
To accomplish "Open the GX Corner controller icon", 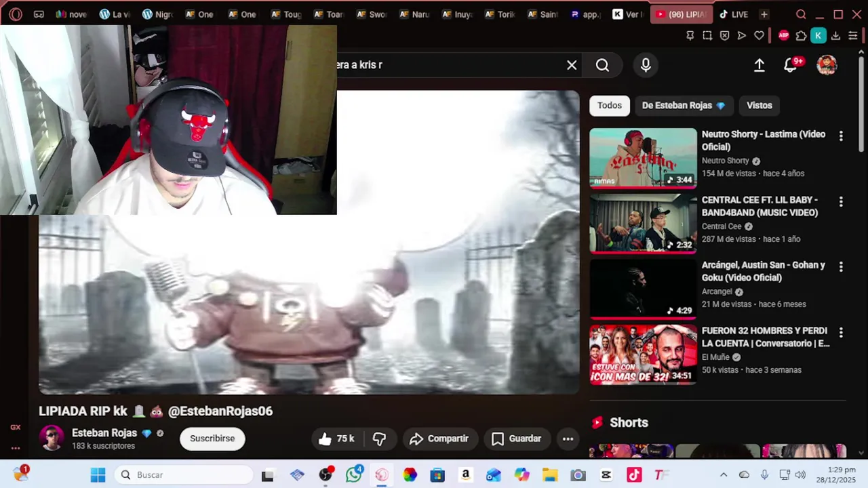I will (39, 14).
